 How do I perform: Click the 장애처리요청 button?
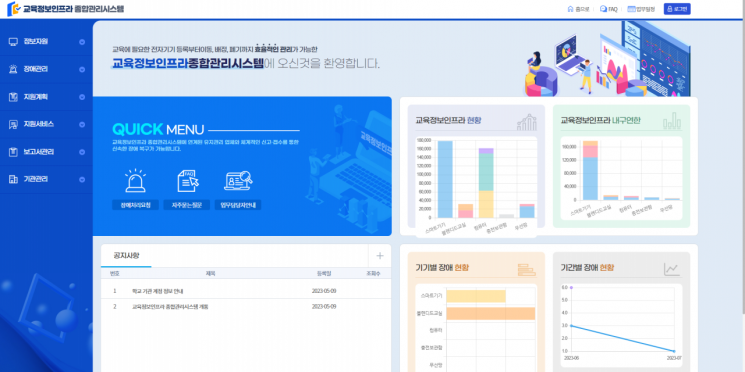(135, 205)
